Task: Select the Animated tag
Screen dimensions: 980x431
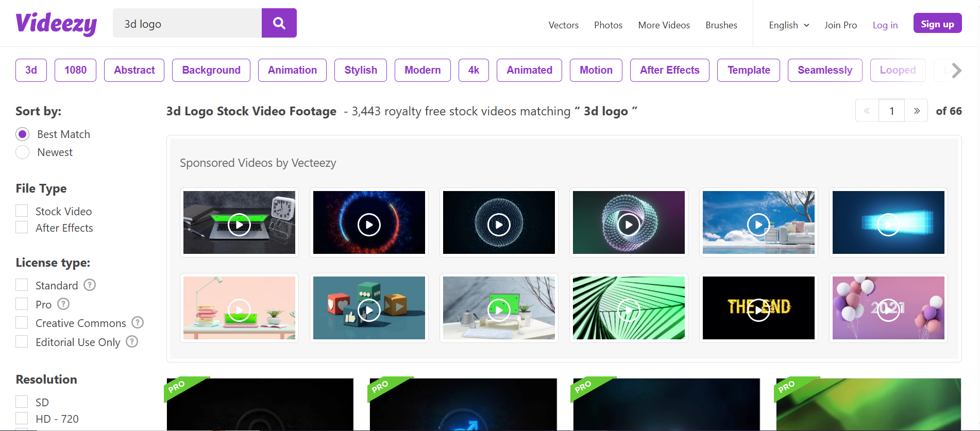Action: (529, 70)
